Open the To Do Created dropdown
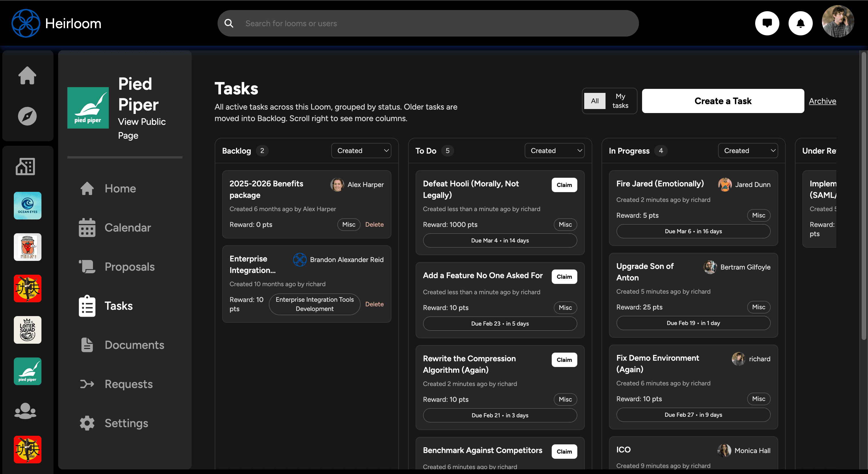Viewport: 868px width, 474px height. (554, 150)
